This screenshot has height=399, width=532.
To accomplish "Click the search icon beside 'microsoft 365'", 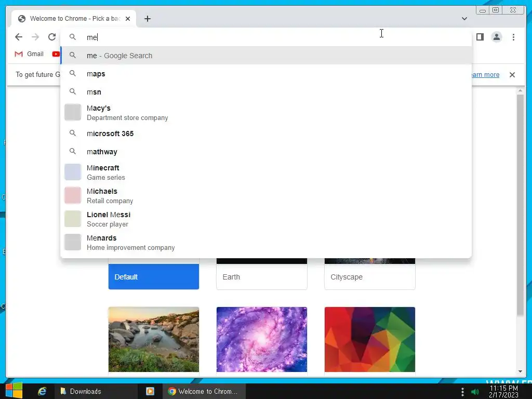I will pos(73,133).
